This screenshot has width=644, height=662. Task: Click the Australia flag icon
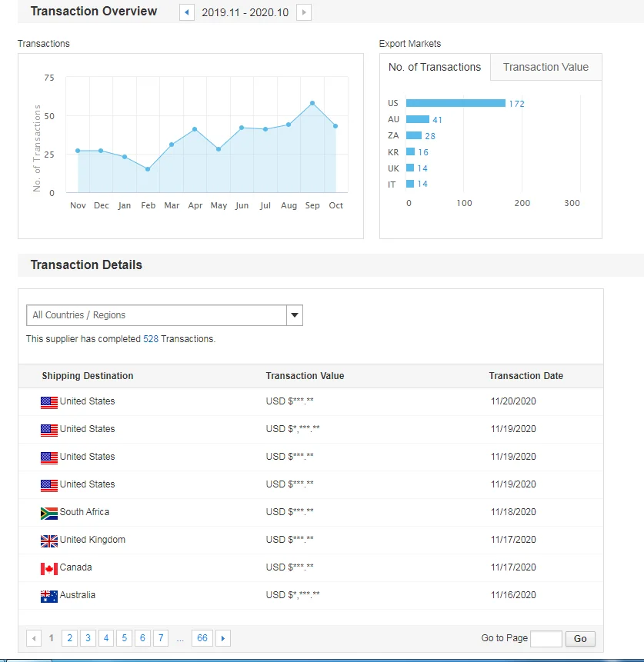(x=49, y=596)
